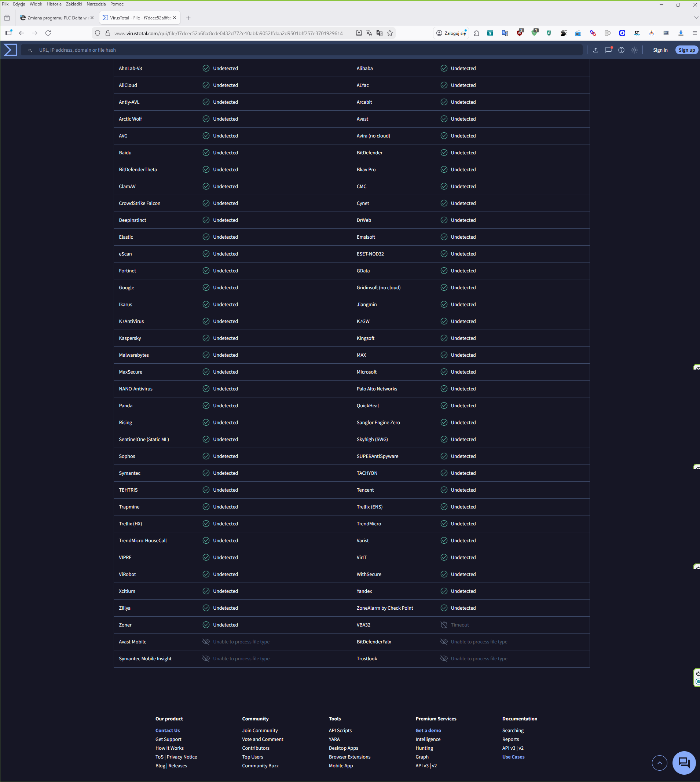
Task: Open the Widok menu
Action: click(x=36, y=4)
